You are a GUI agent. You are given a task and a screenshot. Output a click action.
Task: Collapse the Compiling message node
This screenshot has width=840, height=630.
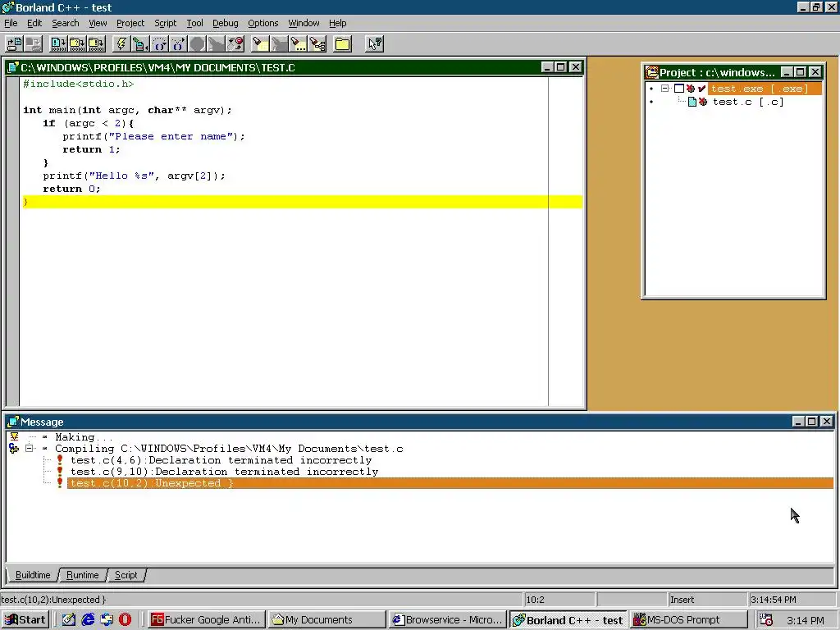[30, 449]
